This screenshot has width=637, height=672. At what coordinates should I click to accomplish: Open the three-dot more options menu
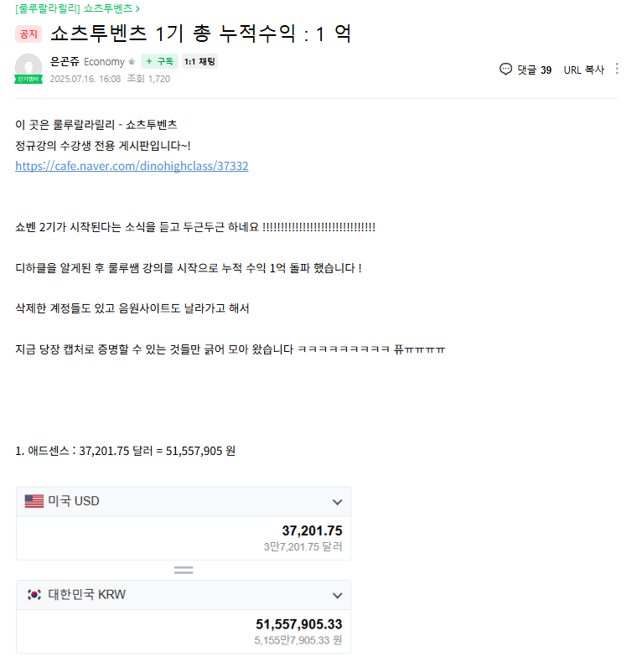(x=616, y=69)
